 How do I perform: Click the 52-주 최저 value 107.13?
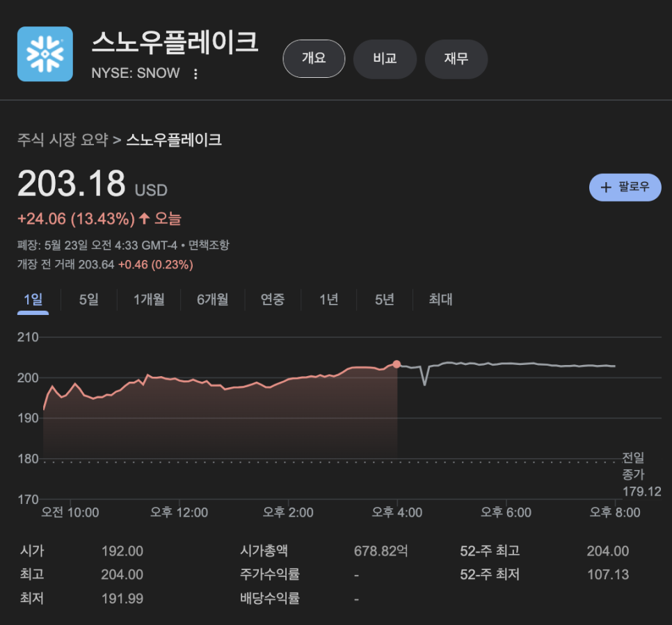tap(608, 574)
